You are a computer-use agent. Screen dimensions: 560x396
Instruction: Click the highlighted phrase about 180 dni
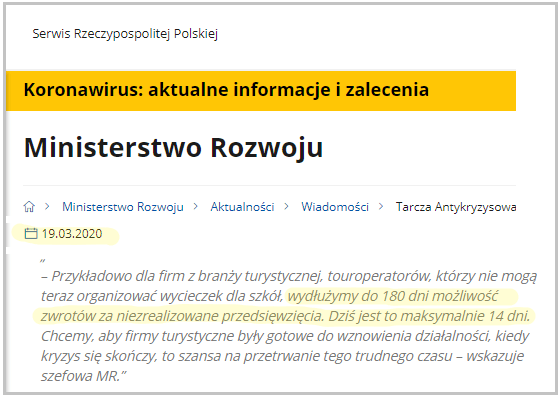tap(393, 296)
